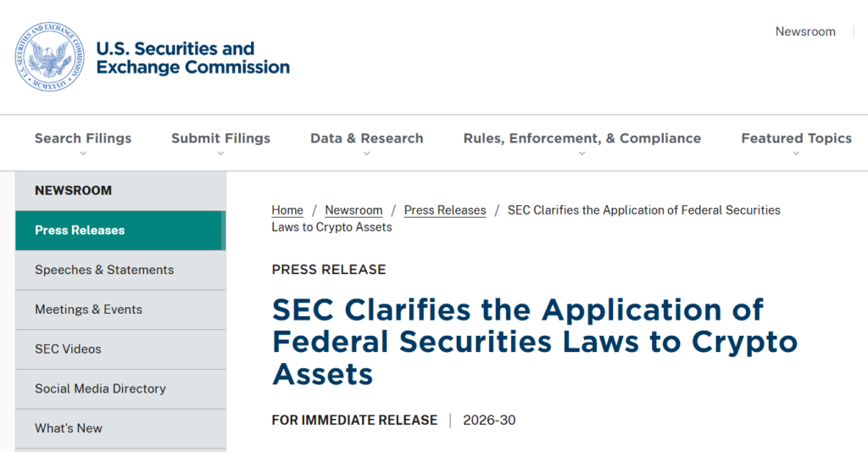
Task: Open Speeches & Statements in sidebar
Action: [x=104, y=270]
